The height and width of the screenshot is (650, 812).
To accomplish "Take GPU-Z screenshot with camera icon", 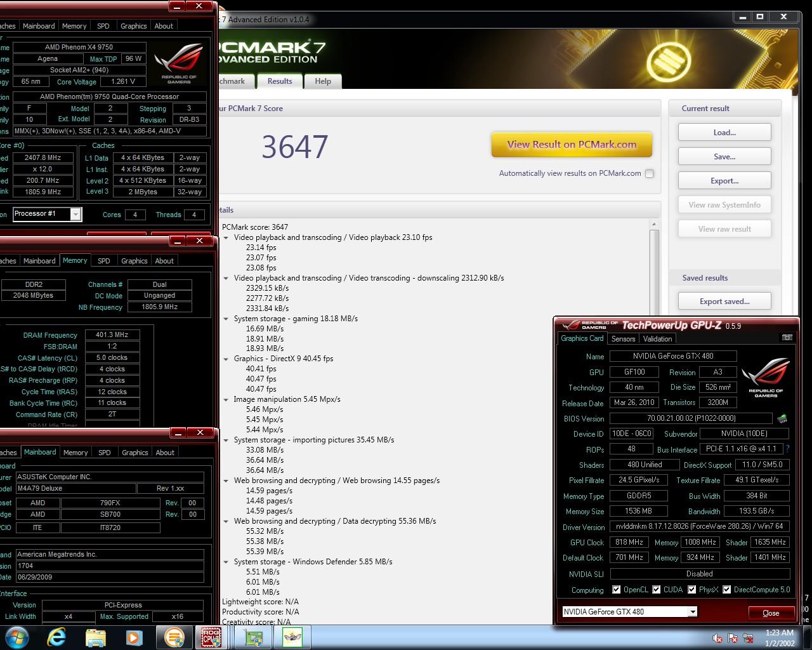I will [787, 338].
